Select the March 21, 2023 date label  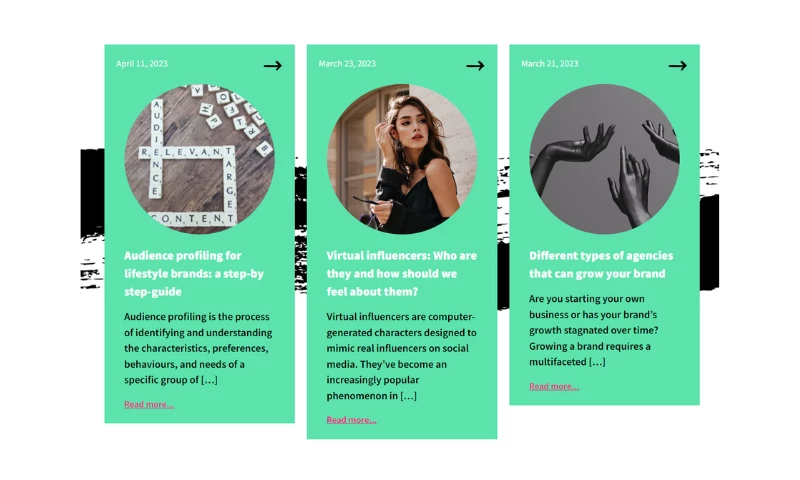click(549, 64)
